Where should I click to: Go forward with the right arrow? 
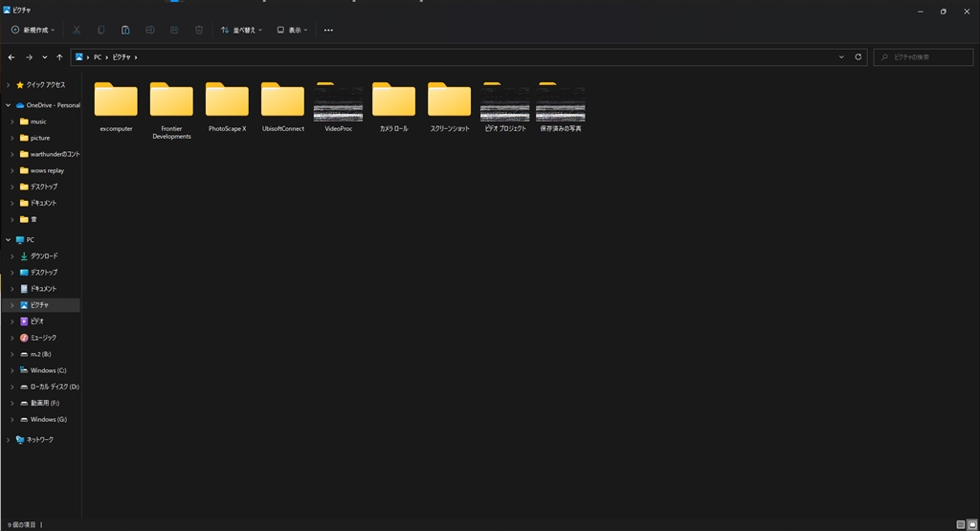point(29,56)
